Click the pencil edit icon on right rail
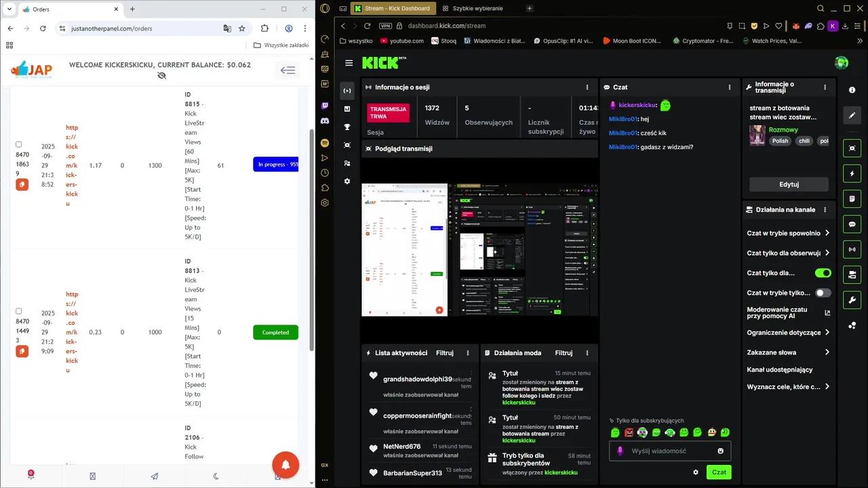The height and width of the screenshot is (488, 868). (x=852, y=115)
